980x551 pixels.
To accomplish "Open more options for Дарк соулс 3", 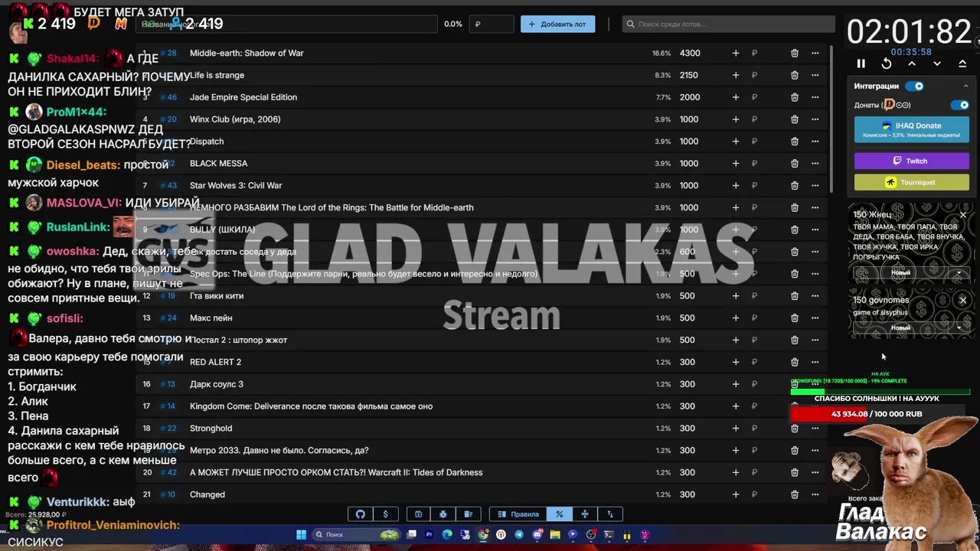I will tap(815, 384).
